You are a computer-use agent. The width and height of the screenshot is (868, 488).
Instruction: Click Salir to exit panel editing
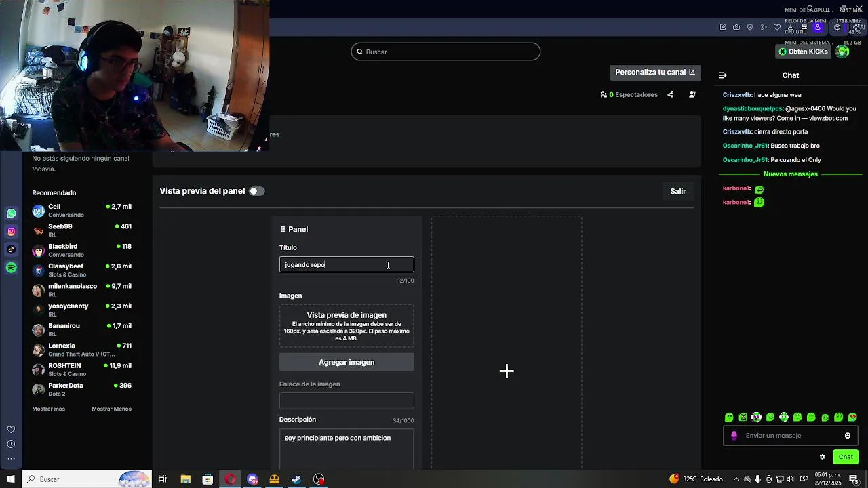click(x=678, y=191)
